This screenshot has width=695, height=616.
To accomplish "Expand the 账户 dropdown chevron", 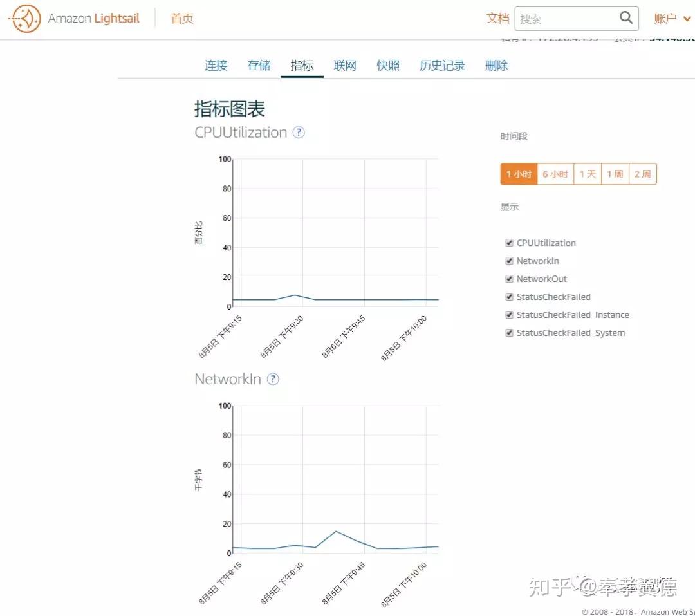I will (x=687, y=19).
